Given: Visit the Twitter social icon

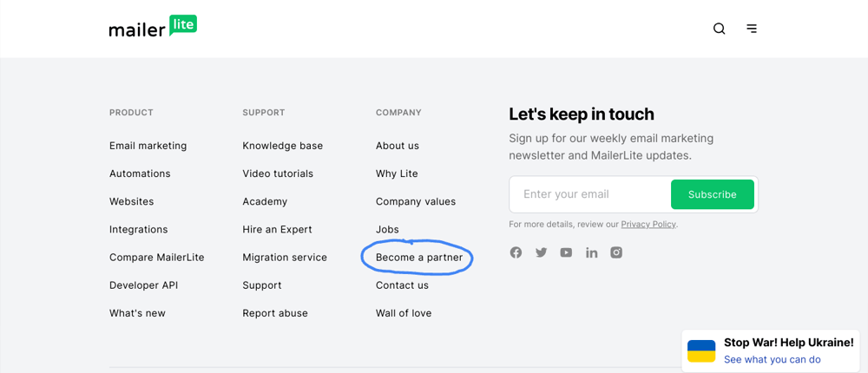Looking at the screenshot, I should click(542, 253).
